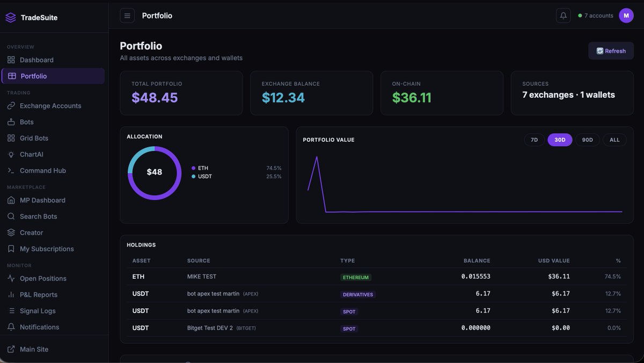The height and width of the screenshot is (363, 644).
Task: Click the Portfolio table icon in sidebar
Action: click(x=12, y=76)
